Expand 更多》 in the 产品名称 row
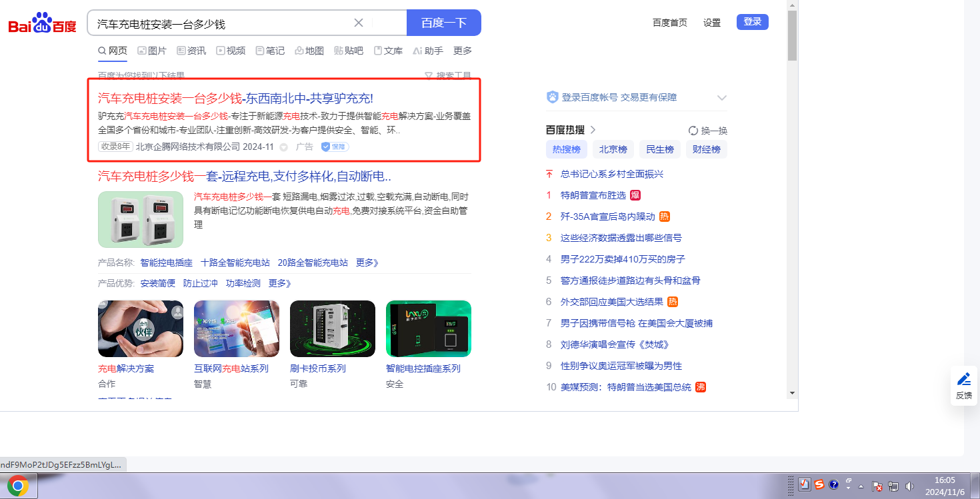The image size is (980, 499). (367, 262)
